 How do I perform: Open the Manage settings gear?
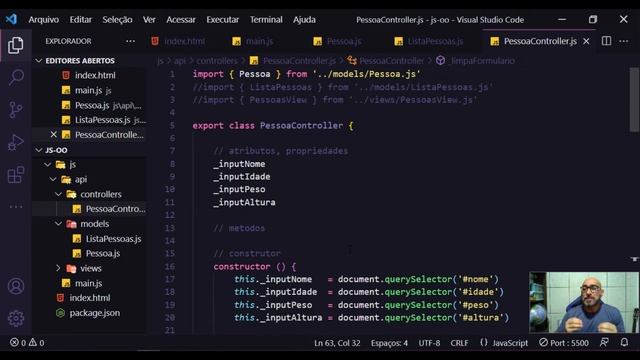coord(16,318)
